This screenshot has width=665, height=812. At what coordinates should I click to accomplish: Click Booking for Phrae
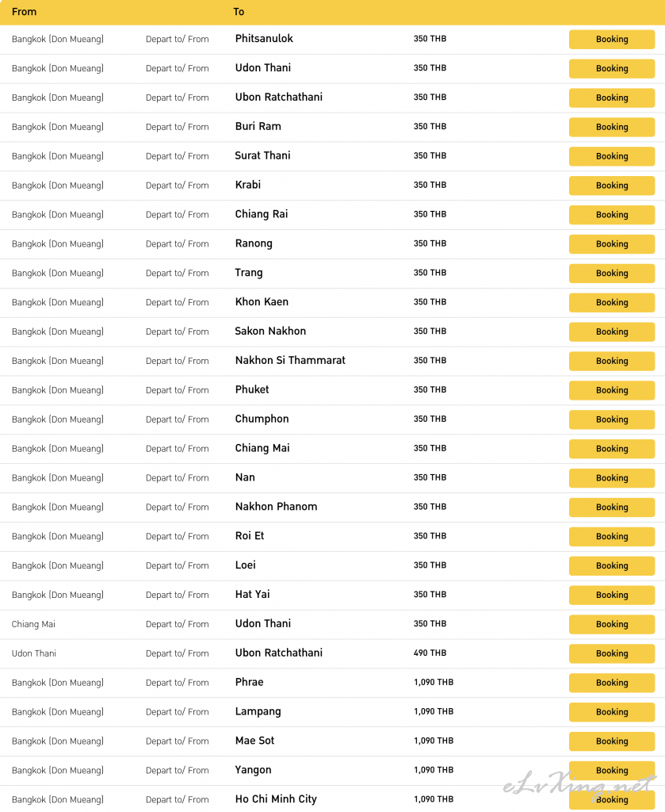(612, 683)
